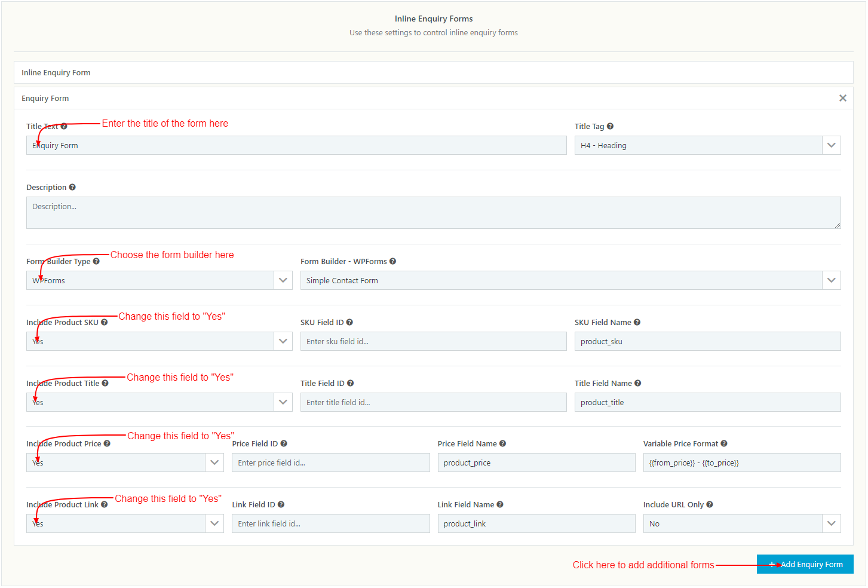Focus the Link Field ID input
This screenshot has height=588, width=868.
click(x=331, y=524)
